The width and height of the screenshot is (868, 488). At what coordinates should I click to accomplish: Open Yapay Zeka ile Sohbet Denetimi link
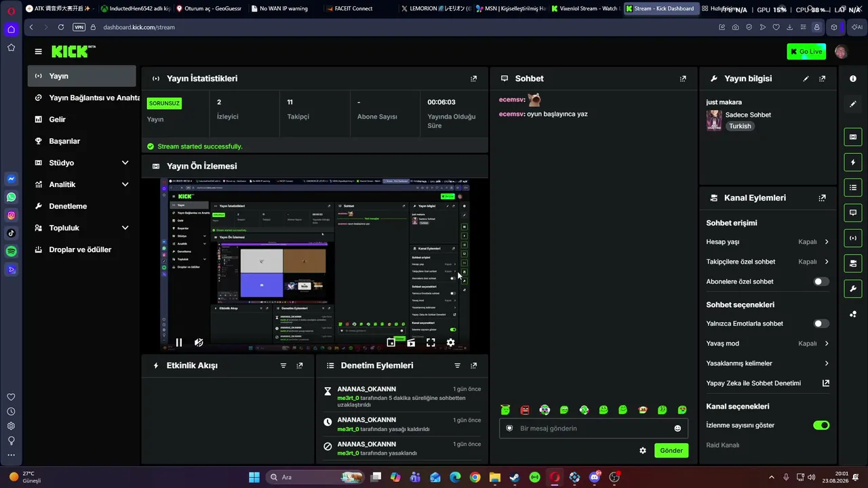pos(768,383)
